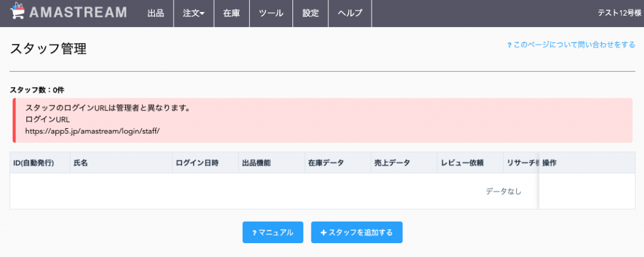The height and width of the screenshot is (257, 644).
Task: Click the スタッフ管理 page heading
Action: click(48, 48)
